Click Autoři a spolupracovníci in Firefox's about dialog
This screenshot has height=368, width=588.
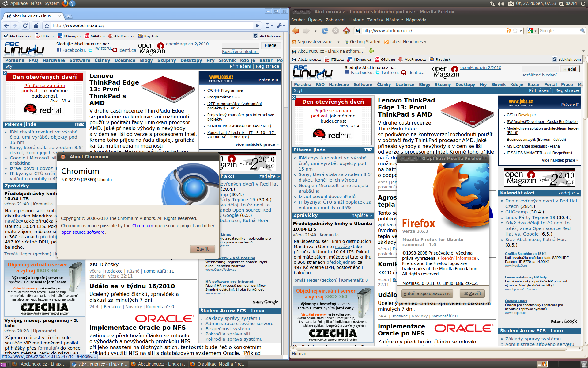click(427, 293)
